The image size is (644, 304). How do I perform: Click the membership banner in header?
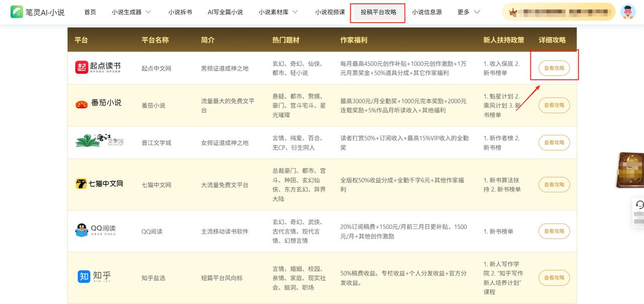558,12
